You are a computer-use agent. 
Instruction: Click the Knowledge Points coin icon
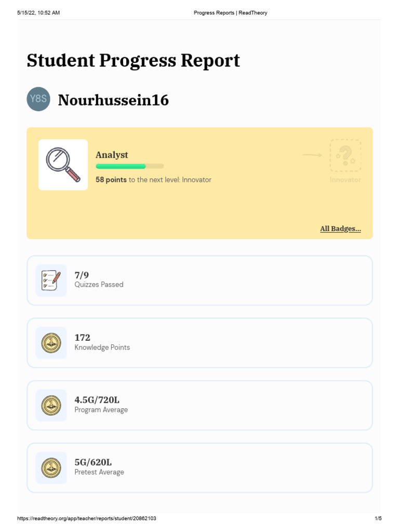51,343
